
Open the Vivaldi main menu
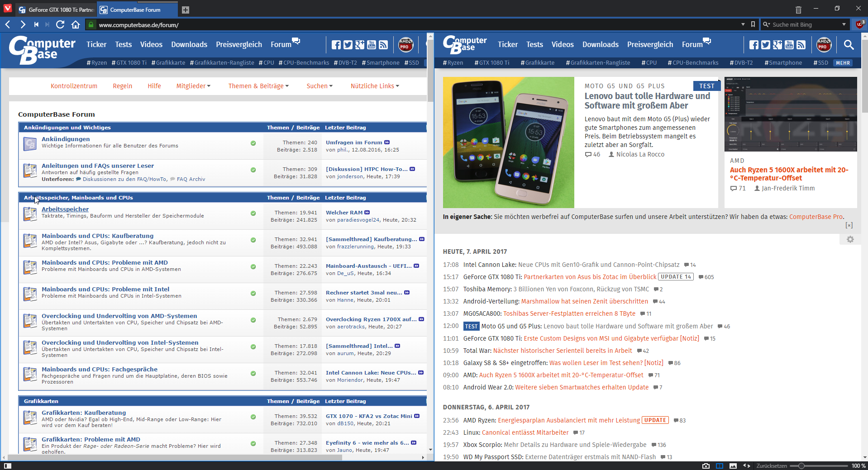point(7,9)
